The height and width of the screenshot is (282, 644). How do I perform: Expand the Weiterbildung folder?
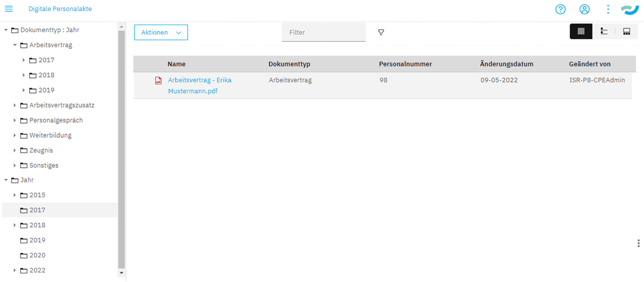[x=15, y=135]
